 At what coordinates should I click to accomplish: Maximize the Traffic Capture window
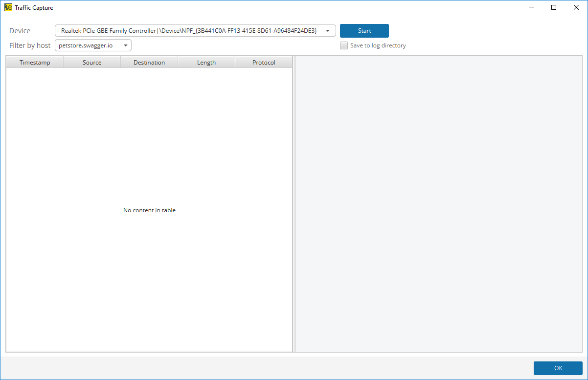[553, 7]
